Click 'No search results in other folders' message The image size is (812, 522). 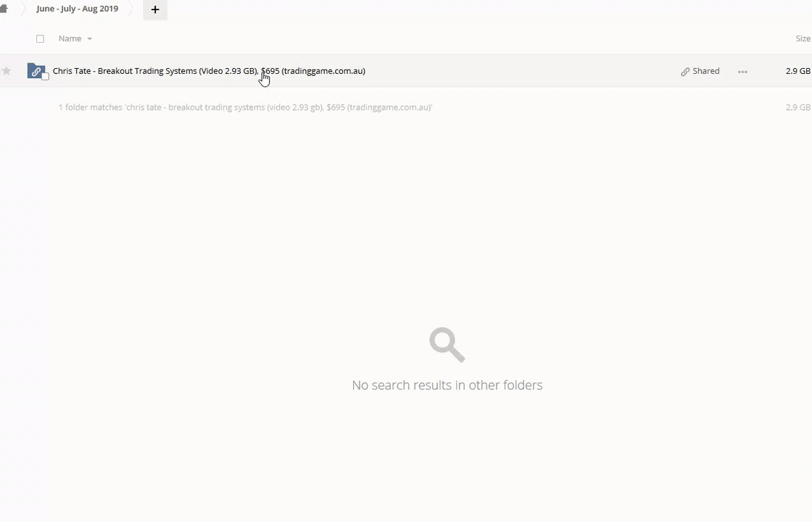[x=447, y=385]
